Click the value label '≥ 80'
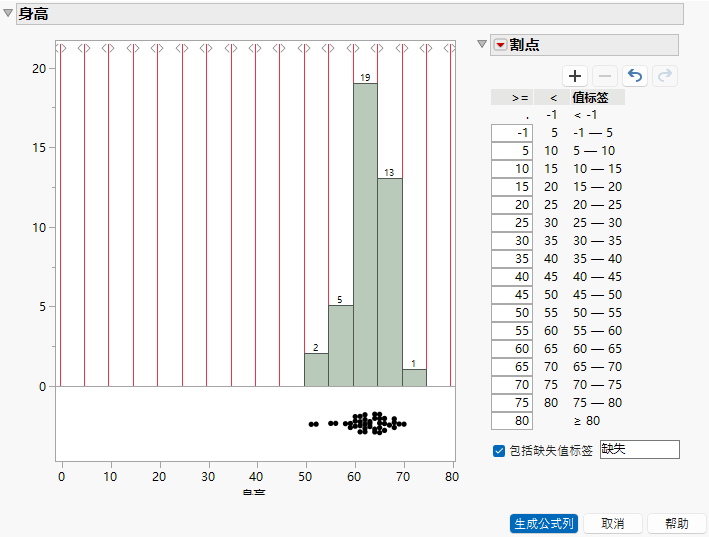This screenshot has width=709, height=537. click(586, 421)
